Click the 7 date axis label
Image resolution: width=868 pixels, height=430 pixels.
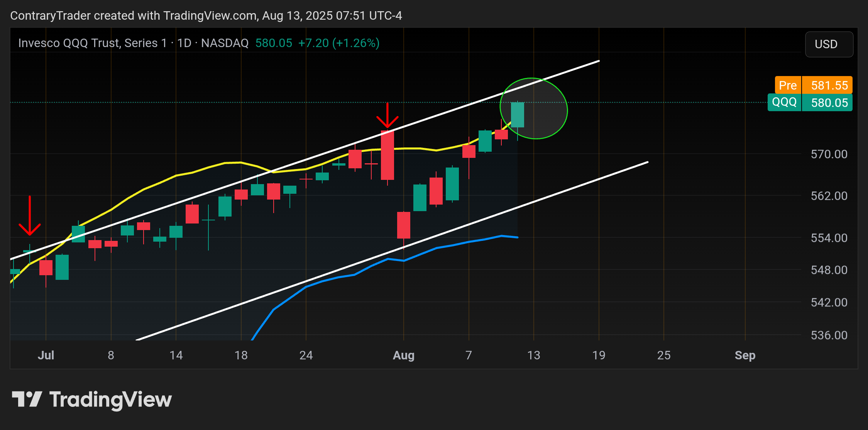point(469,355)
